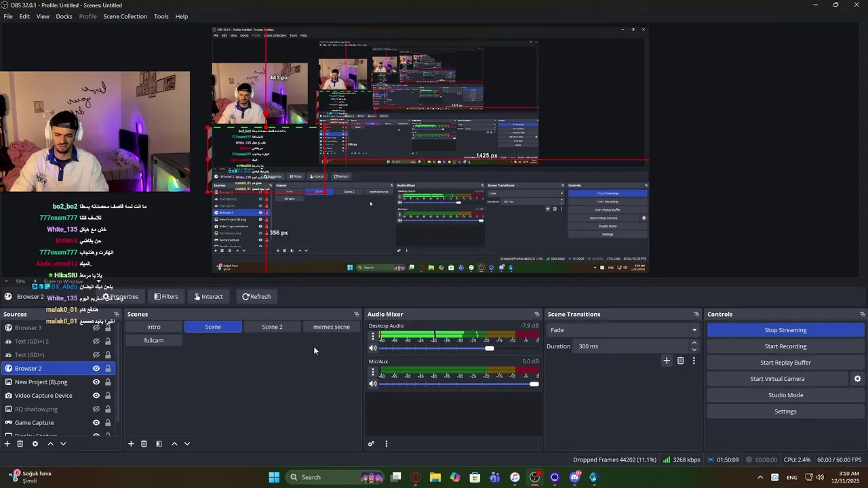Hide New Project (8).png source
This screenshot has width=868, height=488.
[x=96, y=382]
